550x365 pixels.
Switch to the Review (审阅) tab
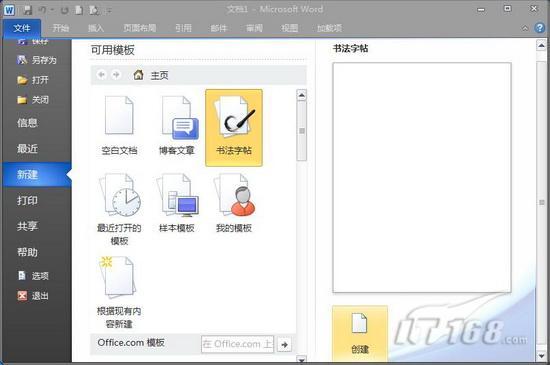coord(254,28)
